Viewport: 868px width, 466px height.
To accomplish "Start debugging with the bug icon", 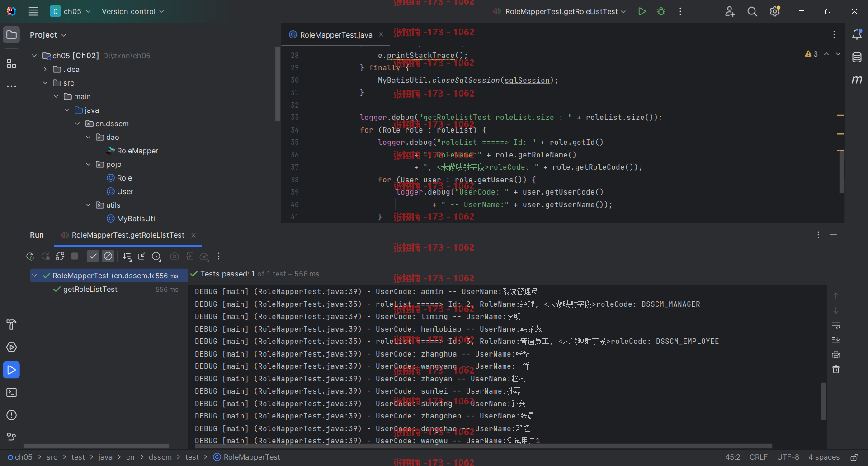I will [661, 11].
